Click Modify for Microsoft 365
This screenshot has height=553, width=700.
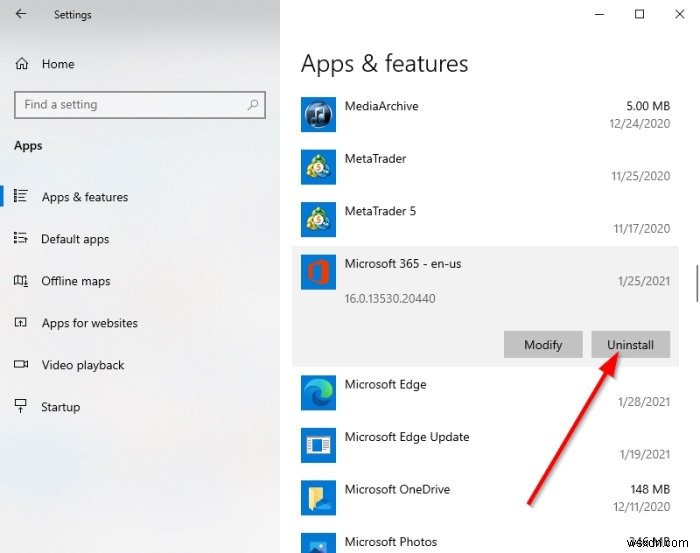point(543,345)
